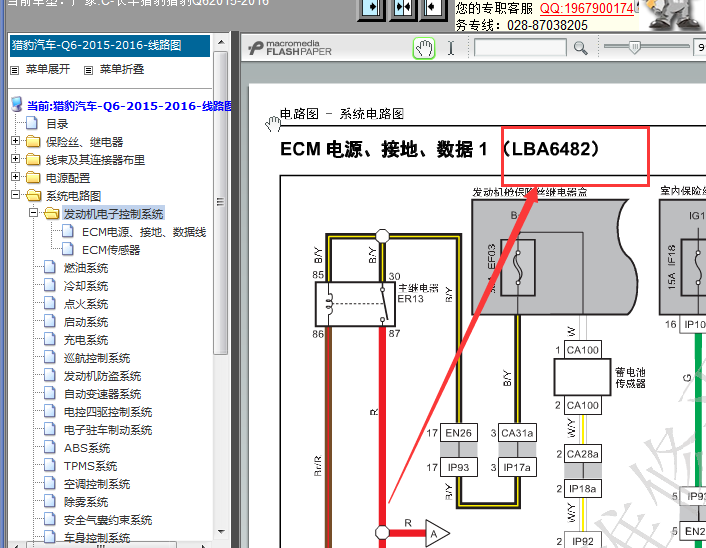This screenshot has height=548, width=706.
Task: Click the 猎豹汽车-Q6-2015-2016-线路图 header bar
Action: pos(110,45)
